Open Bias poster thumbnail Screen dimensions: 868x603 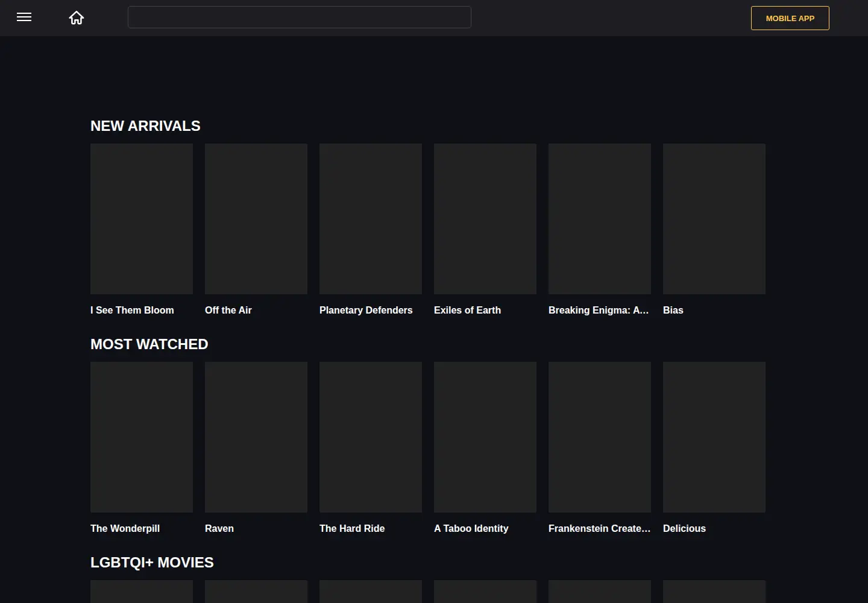click(714, 219)
